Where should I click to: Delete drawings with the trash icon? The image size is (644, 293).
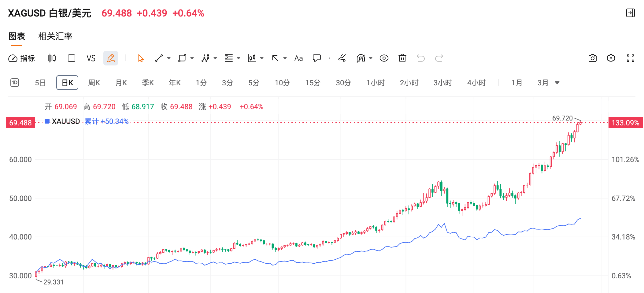point(402,58)
